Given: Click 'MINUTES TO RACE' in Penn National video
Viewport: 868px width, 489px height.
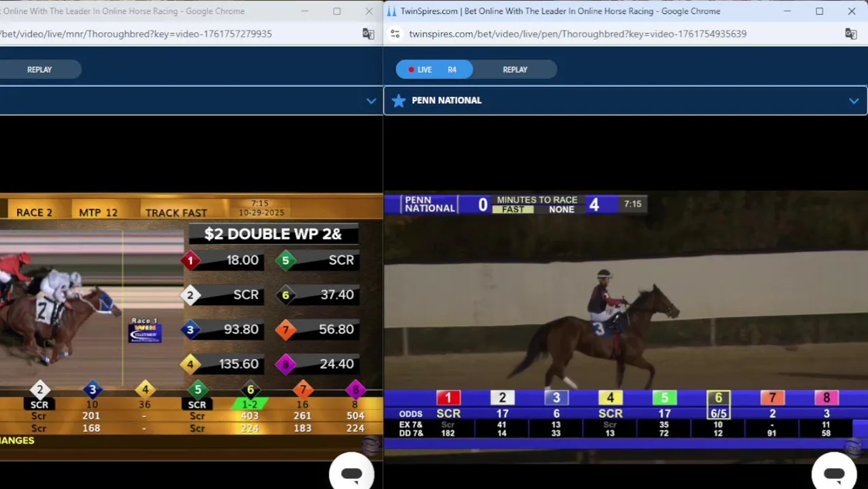Looking at the screenshot, I should point(537,200).
